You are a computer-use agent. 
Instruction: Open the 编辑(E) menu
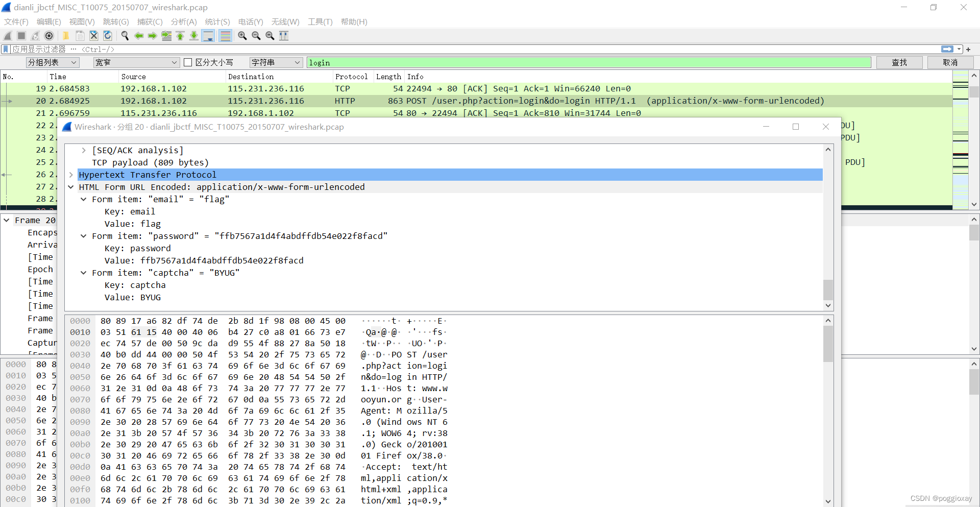pyautogui.click(x=48, y=21)
